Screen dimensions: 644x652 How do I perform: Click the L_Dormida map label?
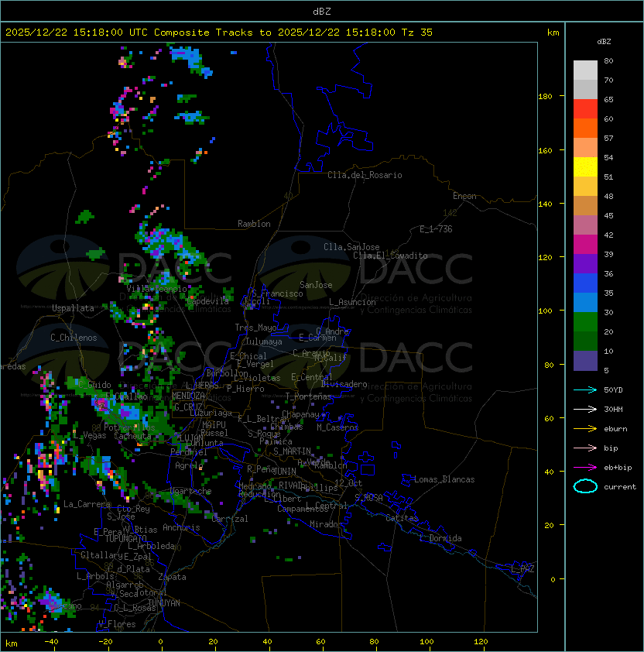[440, 538]
